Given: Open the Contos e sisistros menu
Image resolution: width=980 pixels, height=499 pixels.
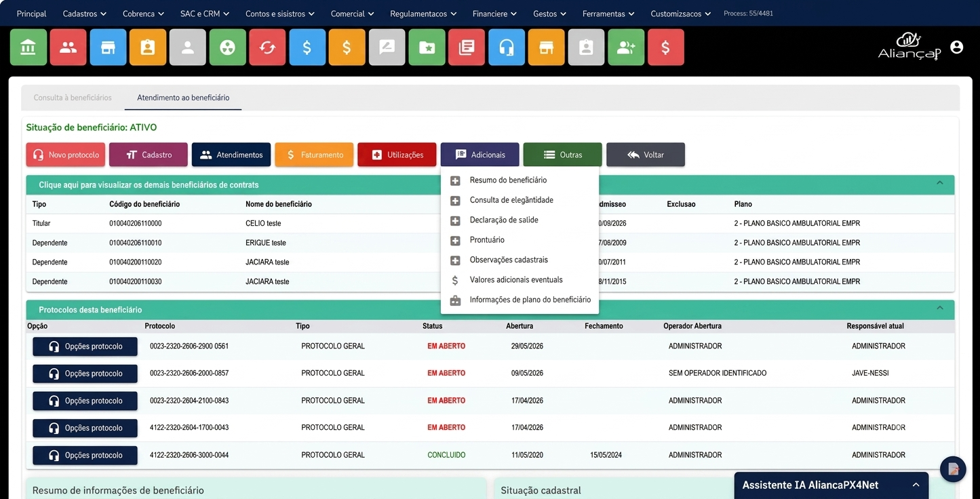Looking at the screenshot, I should coord(280,14).
